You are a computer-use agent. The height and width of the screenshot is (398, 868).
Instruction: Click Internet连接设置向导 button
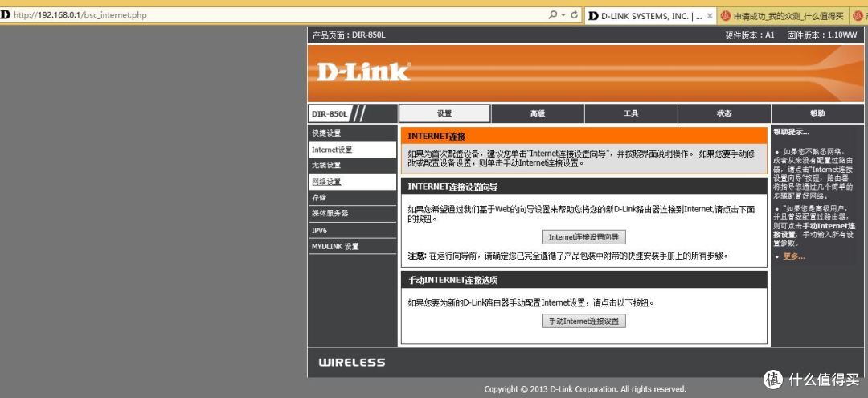[x=583, y=237]
